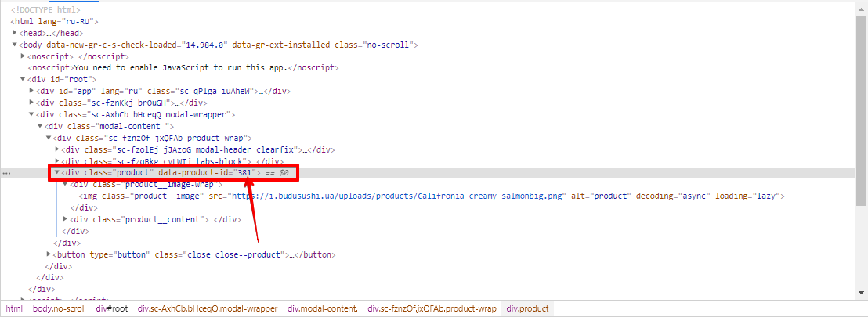Expand the close--product button element
This screenshot has width=868, height=317.
pos(49,255)
